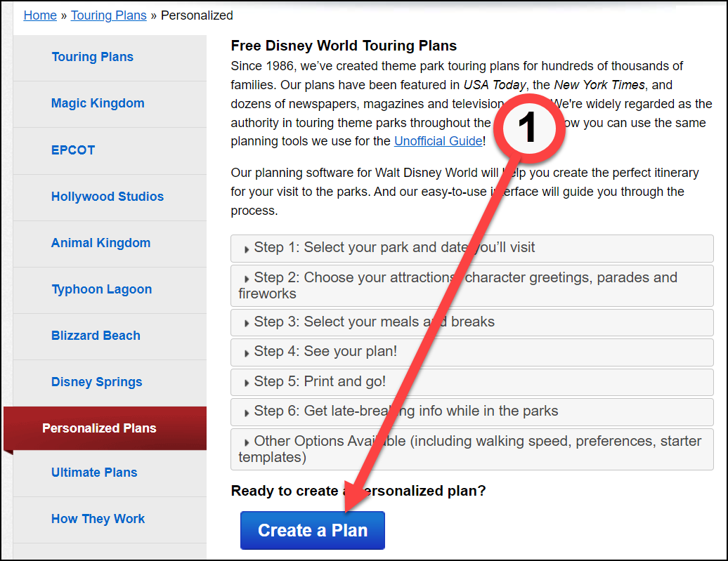Open How They Work sidebar item
728x561 pixels.
pos(98,519)
